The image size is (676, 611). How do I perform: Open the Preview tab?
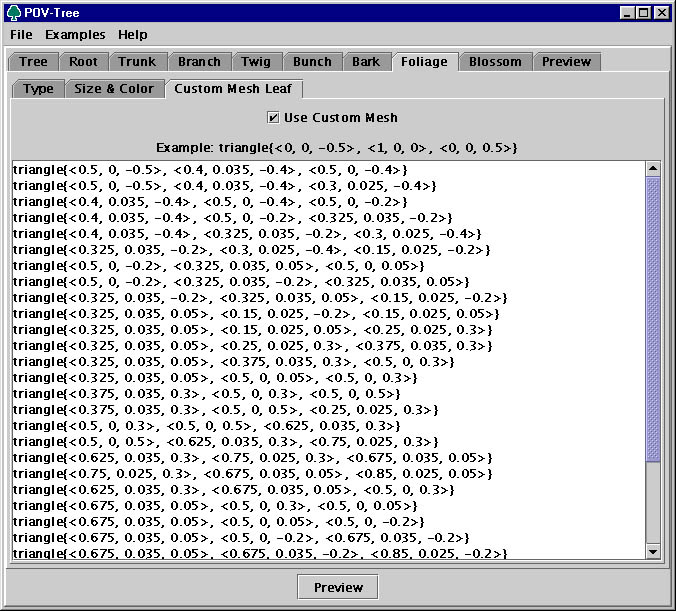(x=567, y=62)
